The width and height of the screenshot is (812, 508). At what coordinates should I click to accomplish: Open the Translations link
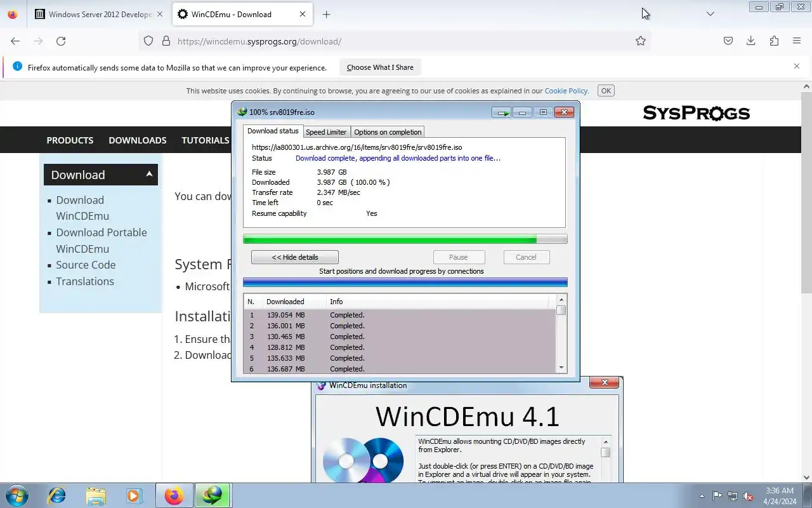[85, 281]
